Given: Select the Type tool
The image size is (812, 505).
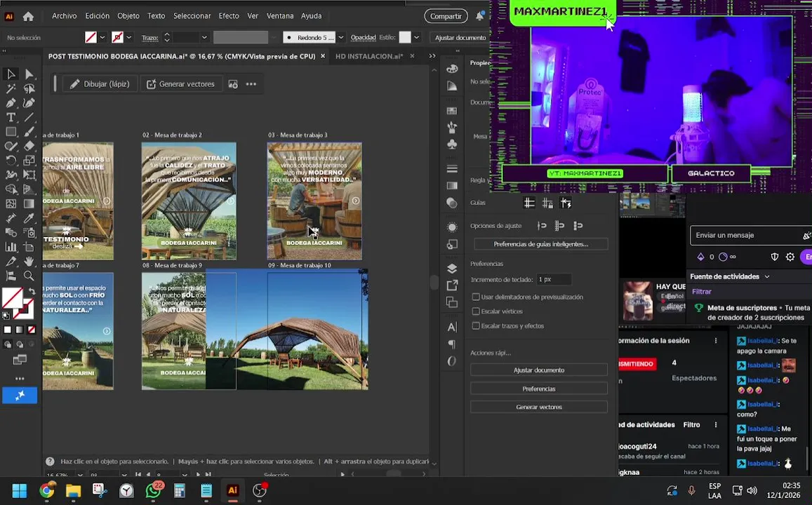Looking at the screenshot, I should click(11, 118).
